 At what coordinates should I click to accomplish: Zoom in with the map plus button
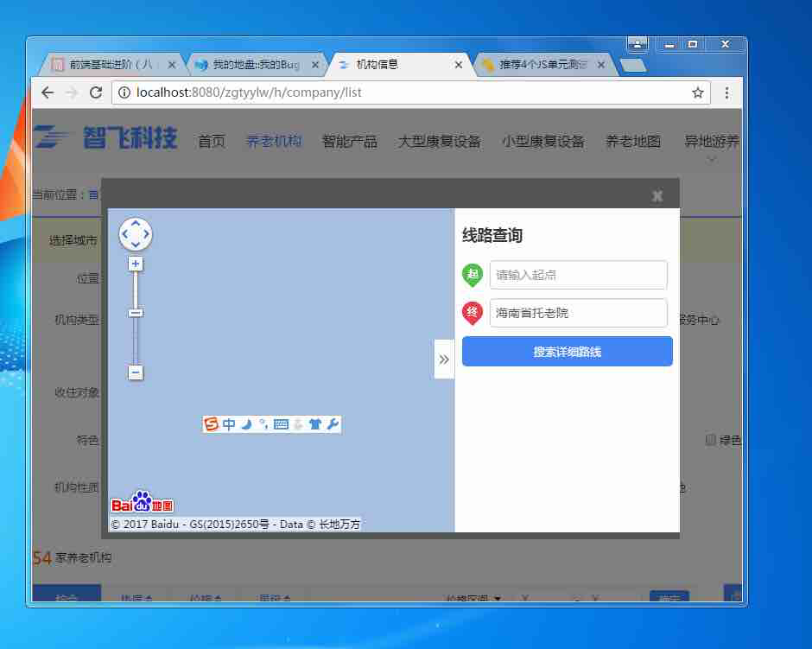tap(136, 264)
